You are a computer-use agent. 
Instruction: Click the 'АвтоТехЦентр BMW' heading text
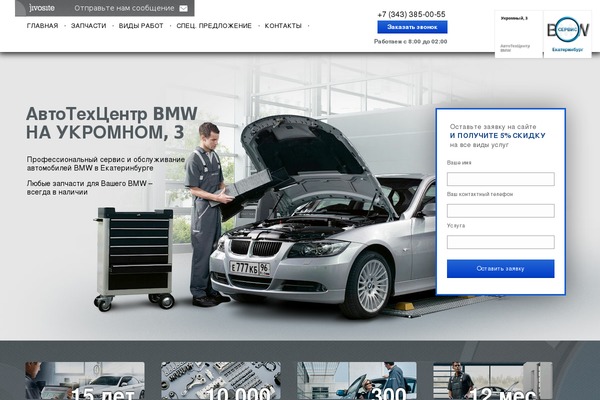coord(112,114)
